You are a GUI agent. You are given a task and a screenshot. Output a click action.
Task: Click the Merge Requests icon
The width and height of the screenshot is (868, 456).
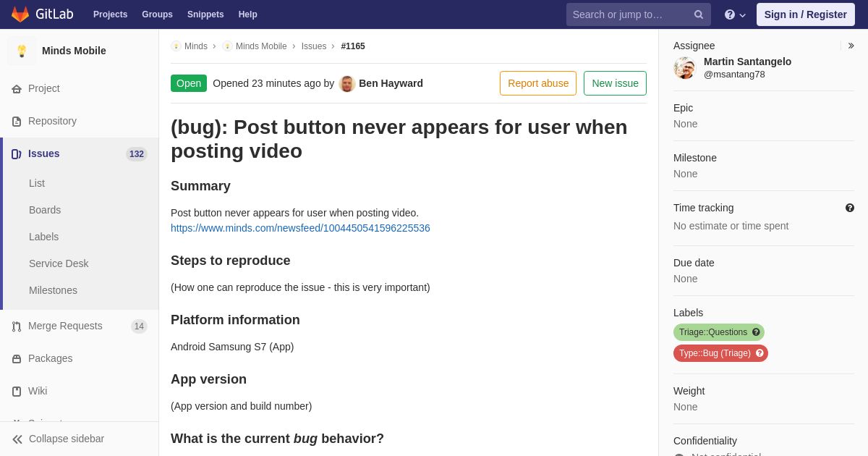[17, 326]
